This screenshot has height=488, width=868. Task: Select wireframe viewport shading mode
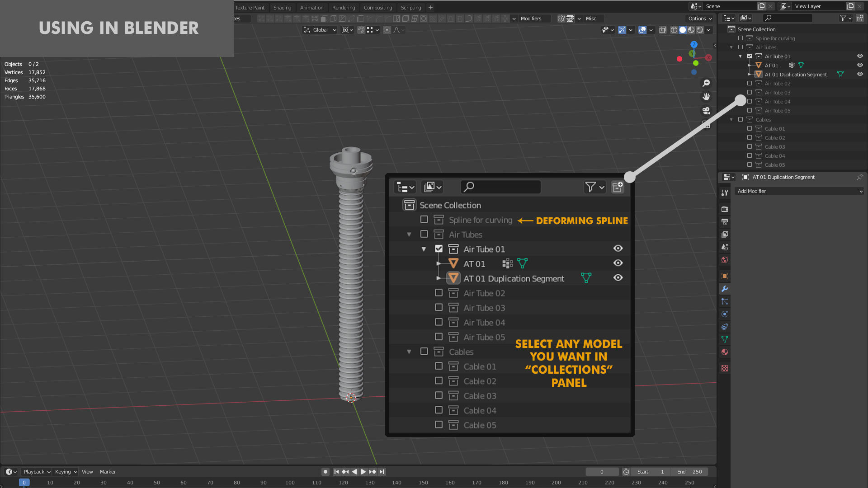[x=674, y=30]
